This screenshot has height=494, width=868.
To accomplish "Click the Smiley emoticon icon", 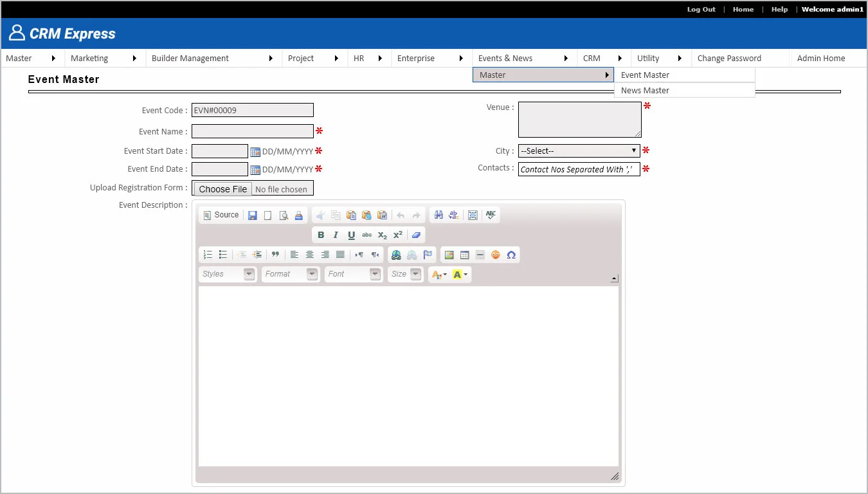I will (x=496, y=255).
